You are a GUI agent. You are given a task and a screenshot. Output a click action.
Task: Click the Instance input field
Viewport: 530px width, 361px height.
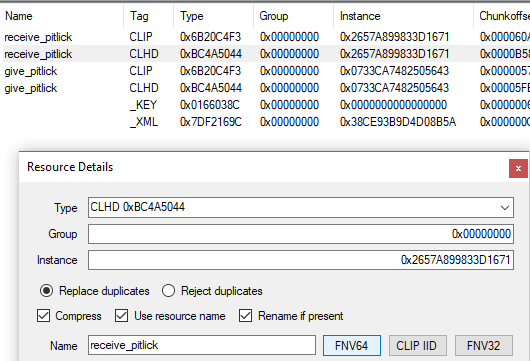[x=301, y=260]
